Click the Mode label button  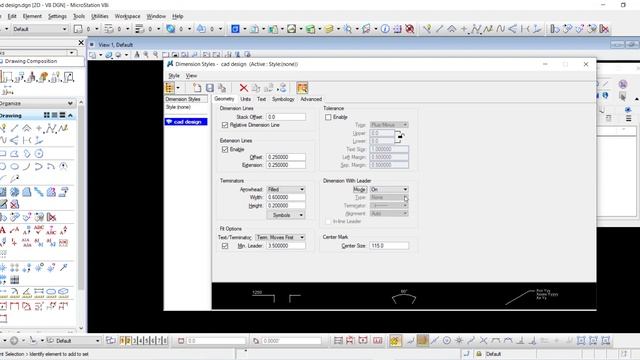pyautogui.click(x=360, y=189)
